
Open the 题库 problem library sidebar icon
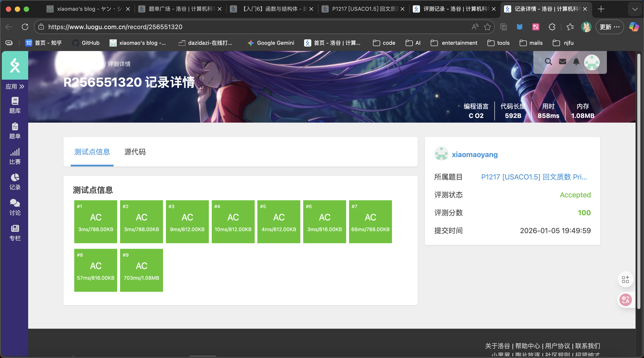(x=15, y=105)
